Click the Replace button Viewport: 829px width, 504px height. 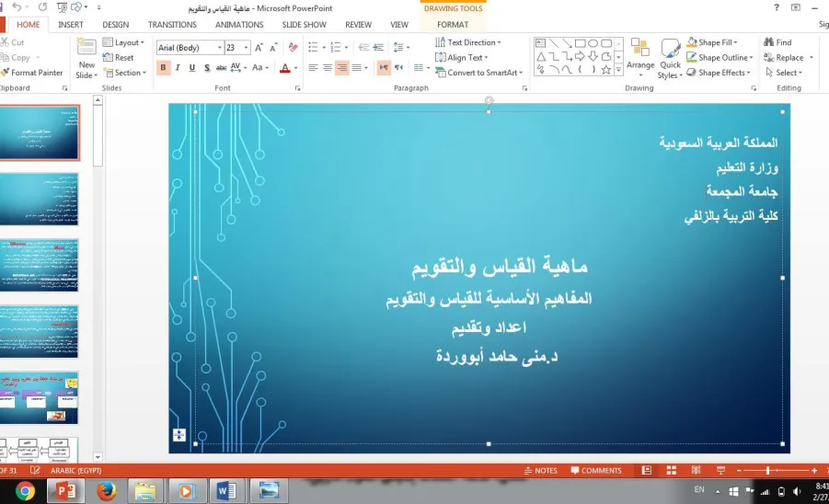tap(789, 58)
